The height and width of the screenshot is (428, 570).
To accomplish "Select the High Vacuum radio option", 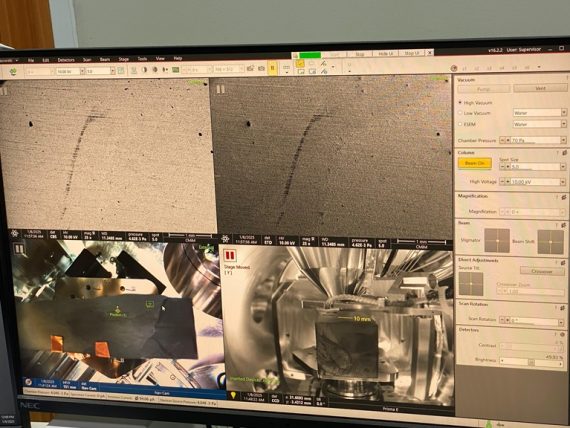I will click(461, 103).
